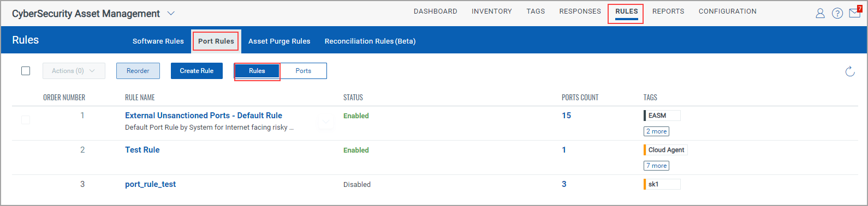Click the Reorder button

click(138, 71)
